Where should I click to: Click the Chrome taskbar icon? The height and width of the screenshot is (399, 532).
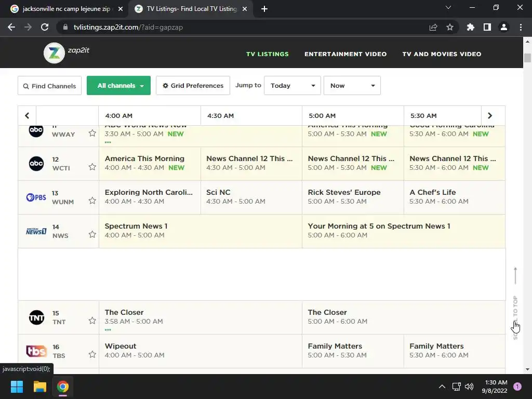[62, 387]
